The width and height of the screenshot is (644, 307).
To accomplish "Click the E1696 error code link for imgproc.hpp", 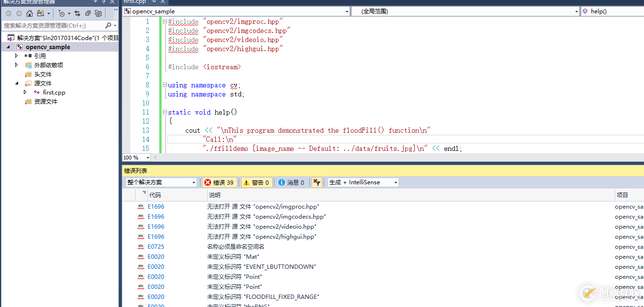I will (156, 207).
